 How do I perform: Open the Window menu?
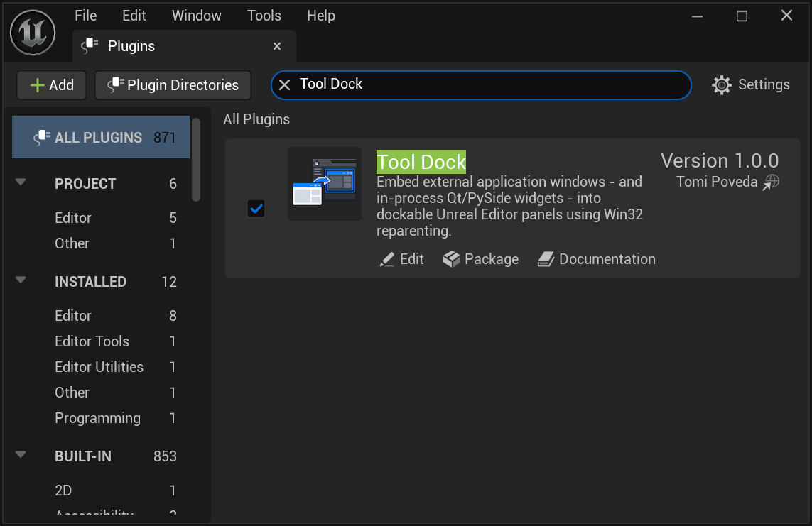(196, 16)
